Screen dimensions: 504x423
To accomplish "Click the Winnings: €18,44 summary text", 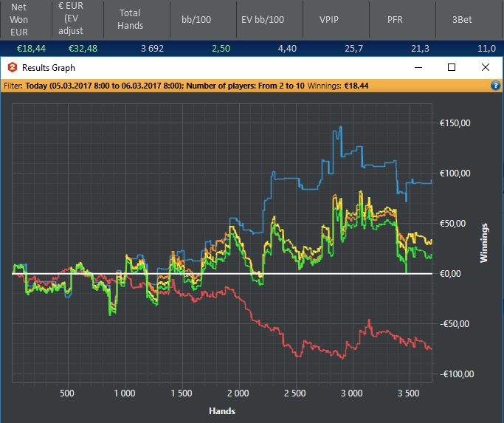I will (x=338, y=86).
